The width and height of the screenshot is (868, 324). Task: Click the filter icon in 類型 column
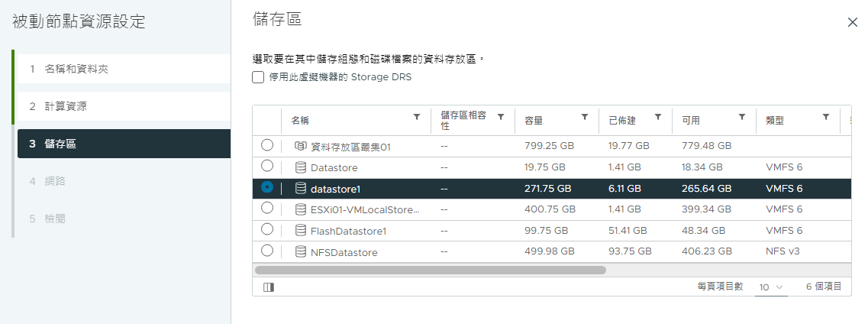click(826, 117)
